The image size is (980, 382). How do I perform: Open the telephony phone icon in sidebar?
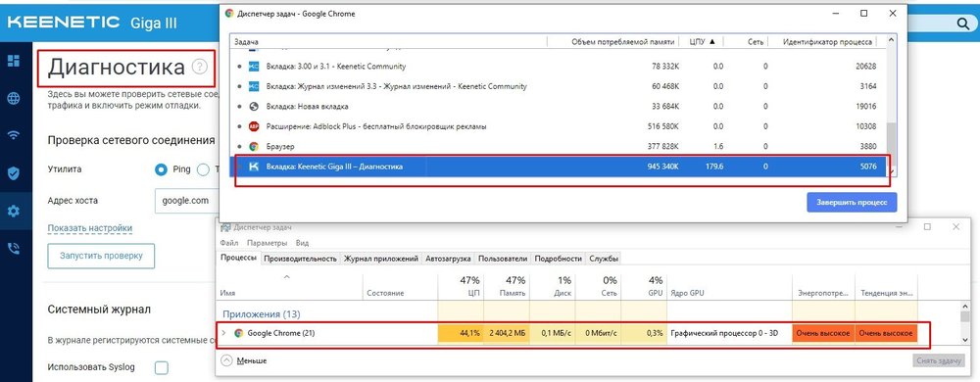[x=13, y=249]
